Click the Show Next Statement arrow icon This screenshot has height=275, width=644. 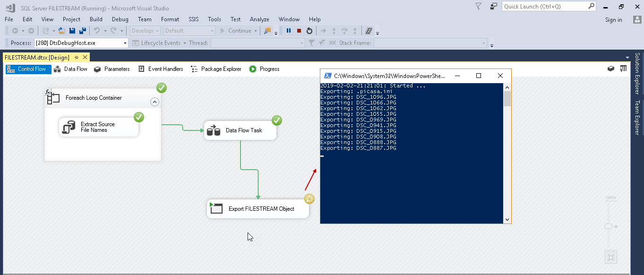[324, 31]
